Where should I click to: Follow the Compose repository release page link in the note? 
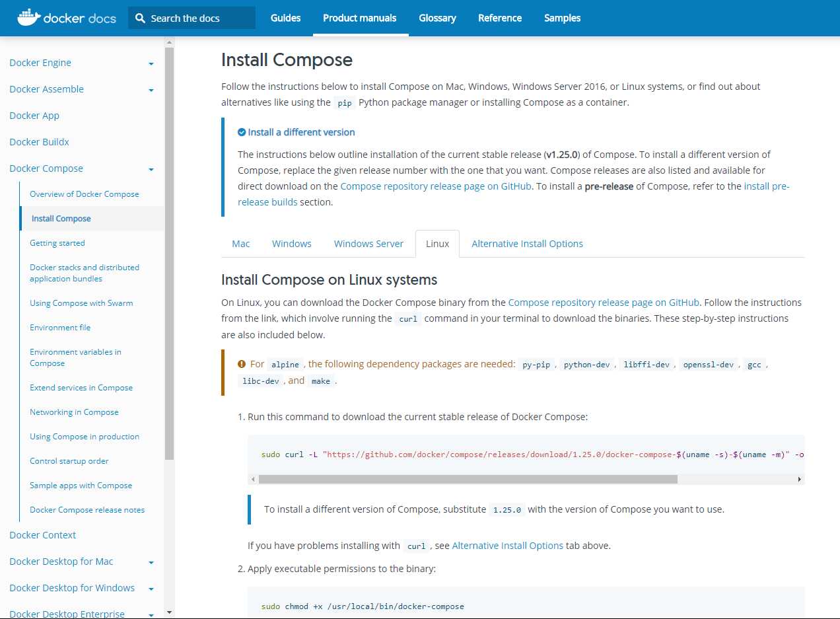pos(436,186)
